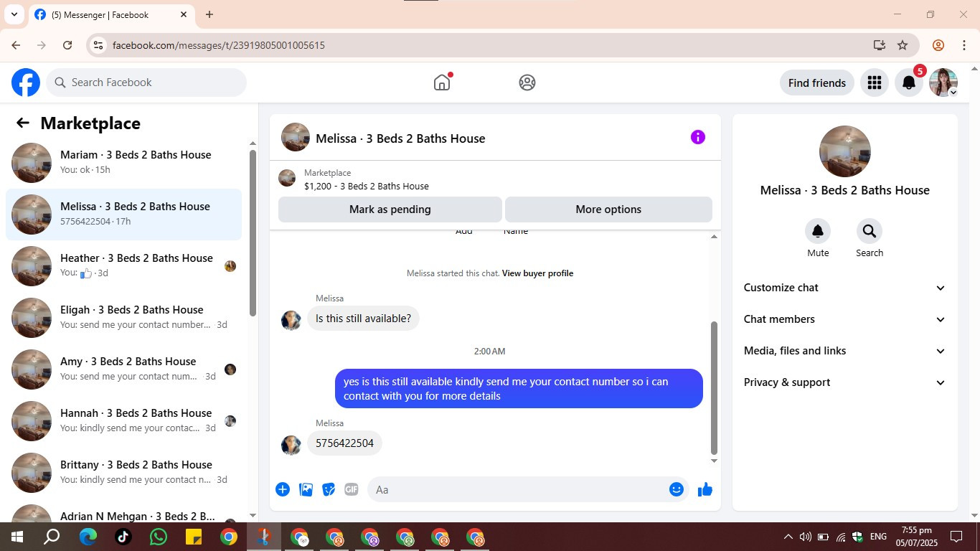Open the notifications bell showing 5
This screenshot has height=551, width=980.
point(908,83)
